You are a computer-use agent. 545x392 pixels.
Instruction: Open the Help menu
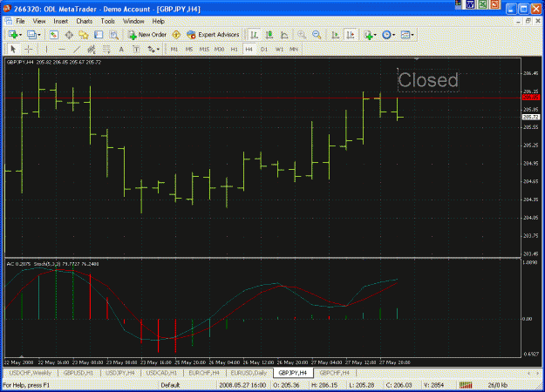point(158,22)
